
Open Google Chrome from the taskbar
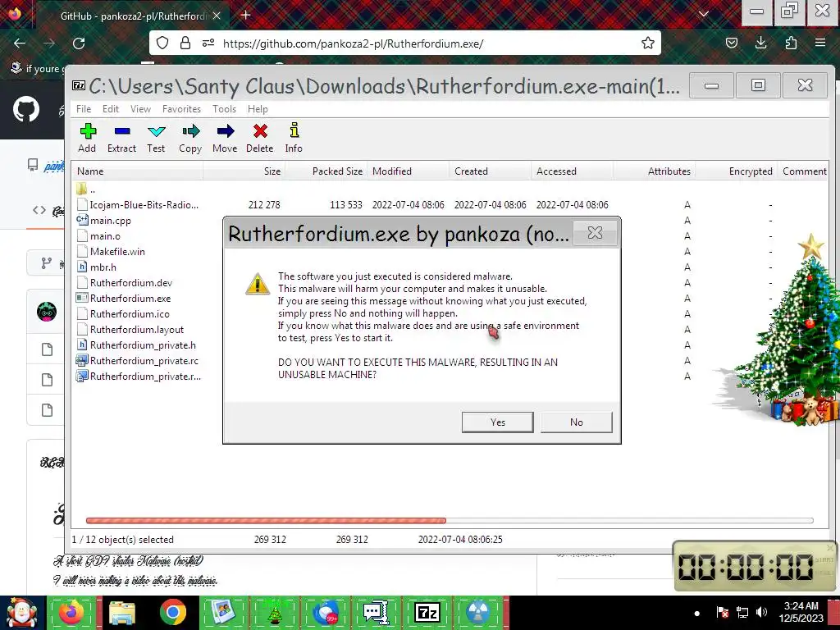coord(172,612)
